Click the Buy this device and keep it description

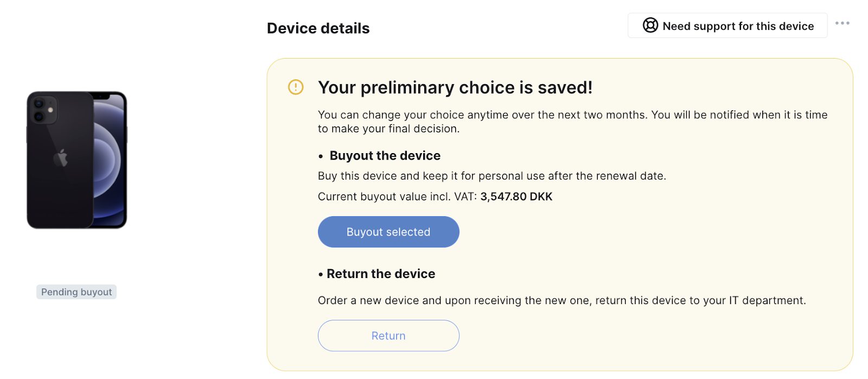pos(492,176)
